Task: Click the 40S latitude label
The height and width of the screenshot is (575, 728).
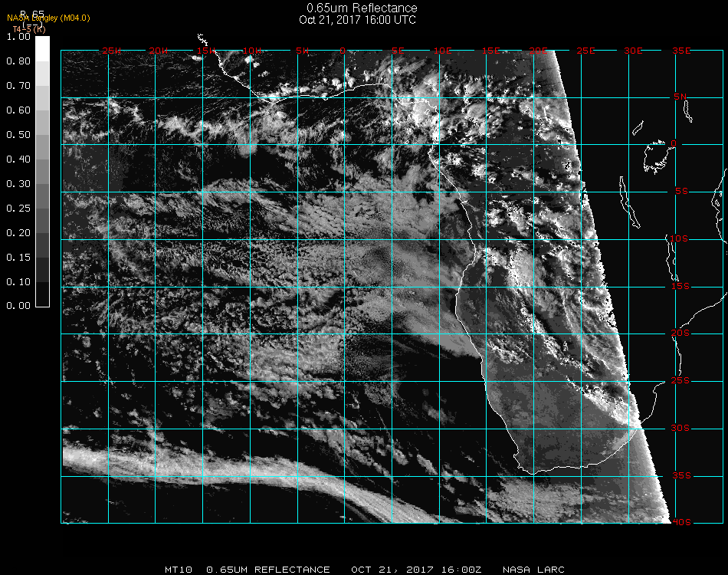Action: click(x=681, y=523)
